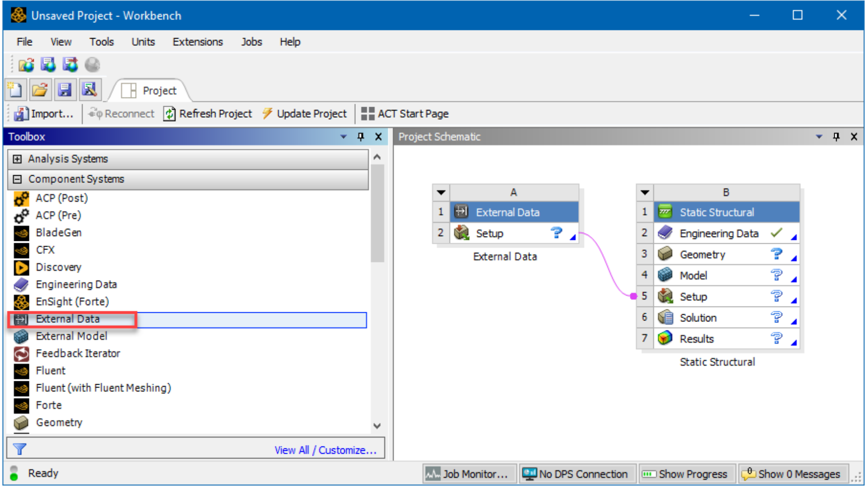Click toolbox scrollbar up arrow
This screenshot has width=868, height=487.
point(377,157)
